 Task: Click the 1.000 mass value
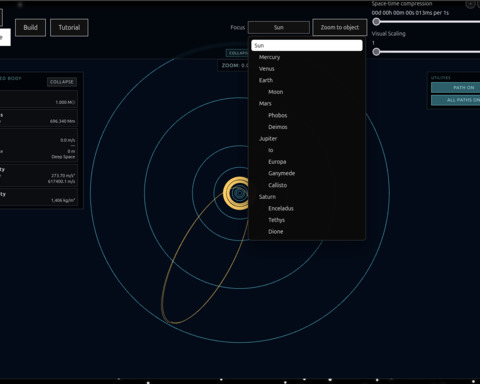click(65, 102)
